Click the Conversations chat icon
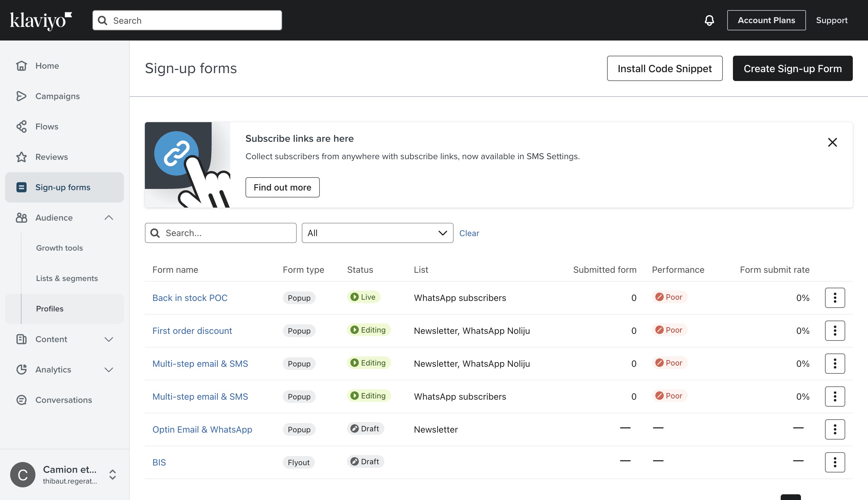Image resolution: width=868 pixels, height=500 pixels. 21,400
